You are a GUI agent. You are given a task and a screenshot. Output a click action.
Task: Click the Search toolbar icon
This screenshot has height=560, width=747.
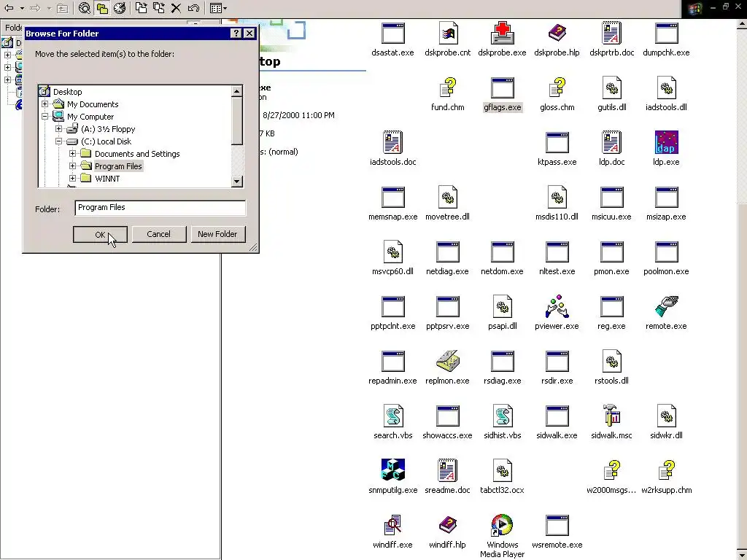click(x=85, y=8)
